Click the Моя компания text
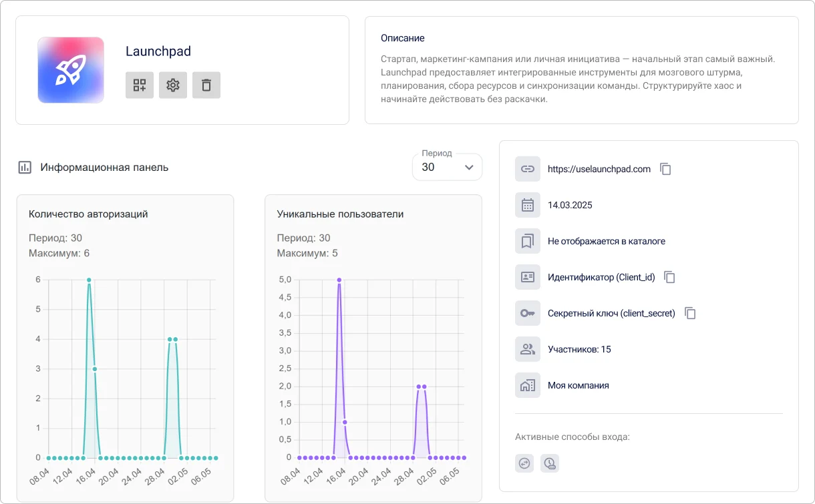This screenshot has height=504, width=815. tap(579, 385)
